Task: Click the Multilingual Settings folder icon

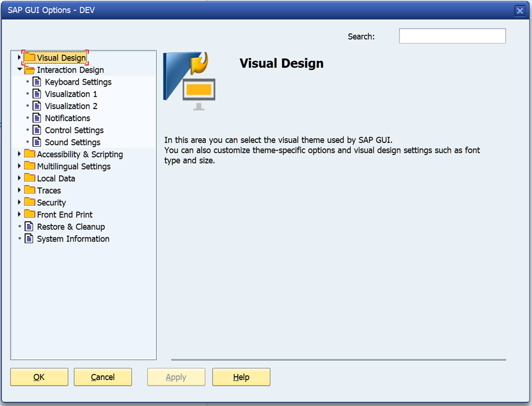Action: [29, 166]
